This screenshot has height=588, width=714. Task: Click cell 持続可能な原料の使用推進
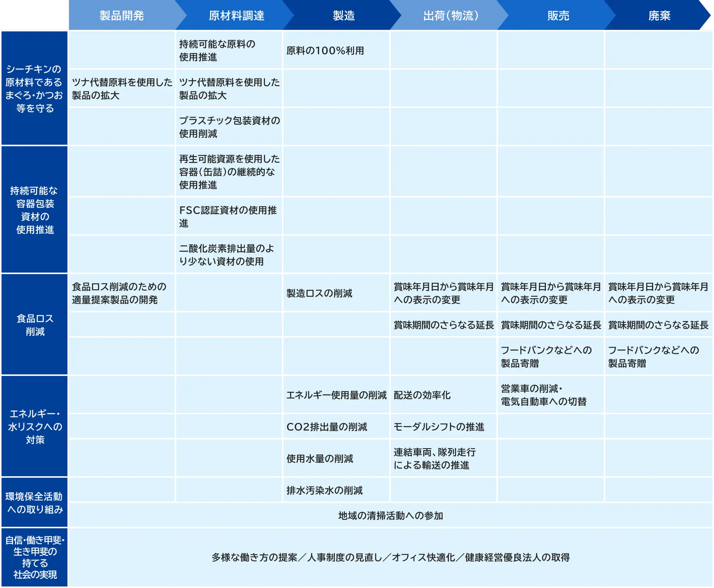[x=229, y=50]
